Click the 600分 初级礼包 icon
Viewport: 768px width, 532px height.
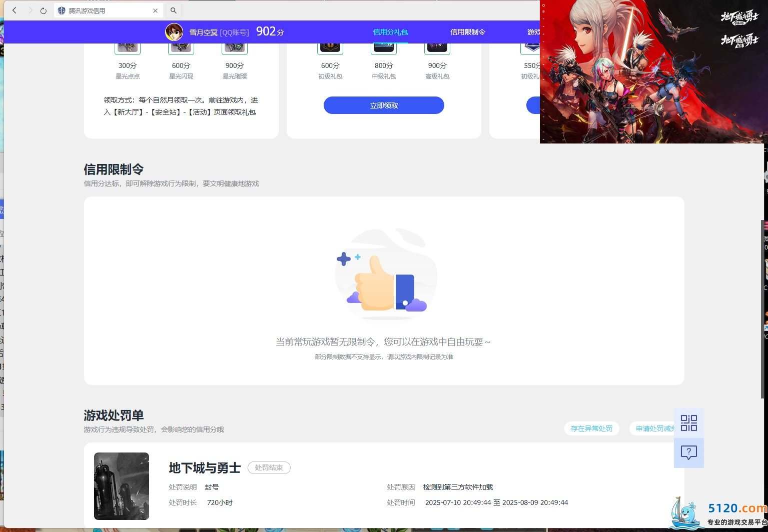click(330, 48)
